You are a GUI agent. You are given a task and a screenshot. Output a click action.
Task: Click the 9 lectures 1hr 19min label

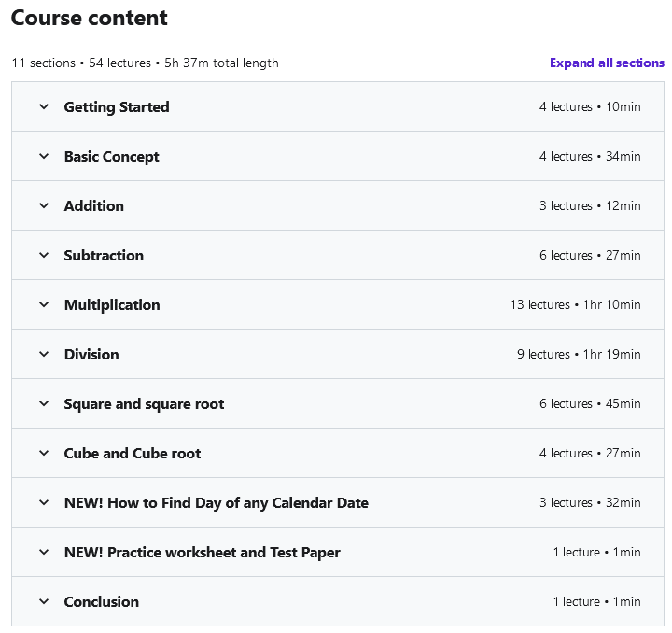pos(579,355)
